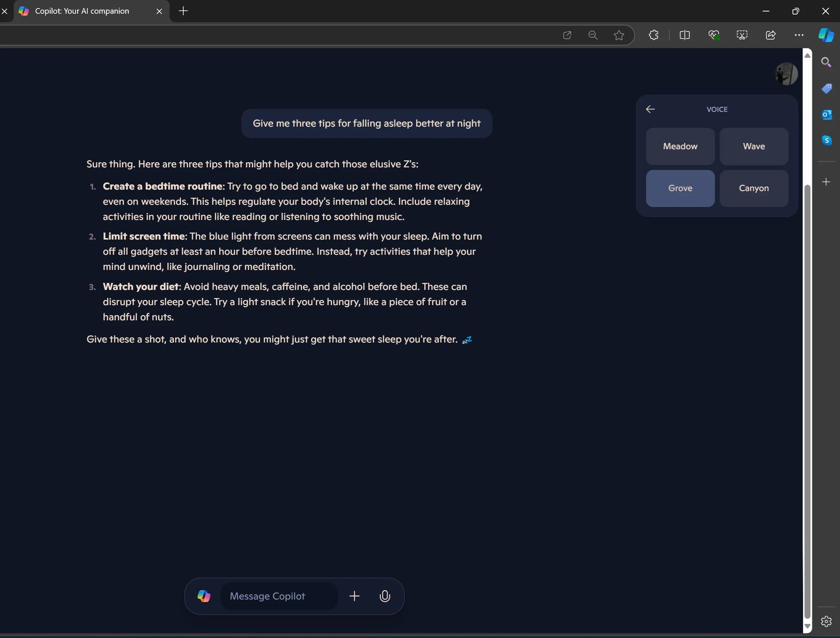Click the Voice panel back arrow
This screenshot has height=638, width=840.
coord(649,108)
